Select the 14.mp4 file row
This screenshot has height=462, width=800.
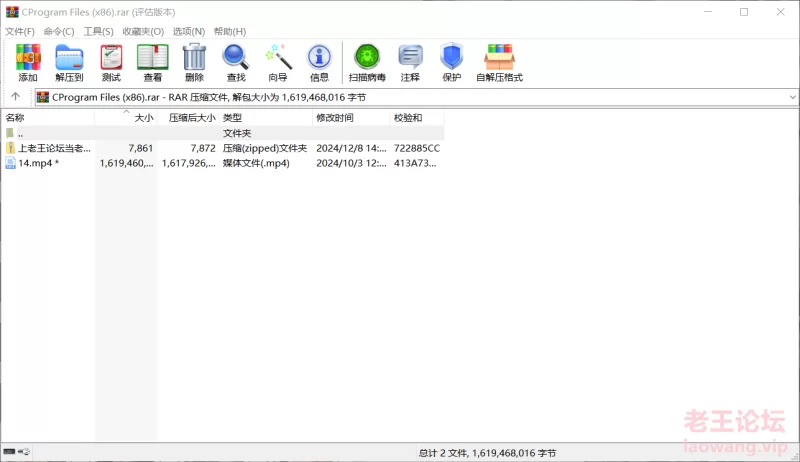(222, 163)
